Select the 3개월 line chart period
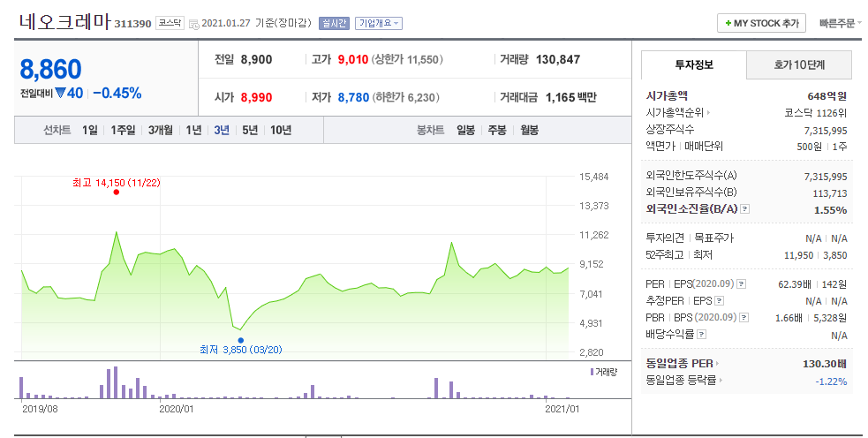This screenshot has height=438, width=868. pos(161,130)
